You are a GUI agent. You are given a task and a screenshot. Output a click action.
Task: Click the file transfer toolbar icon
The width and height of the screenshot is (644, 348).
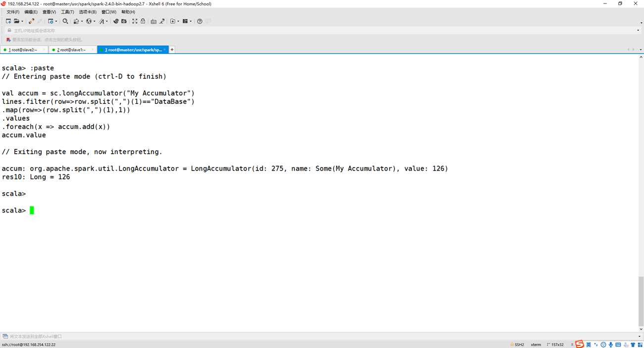coord(76,21)
